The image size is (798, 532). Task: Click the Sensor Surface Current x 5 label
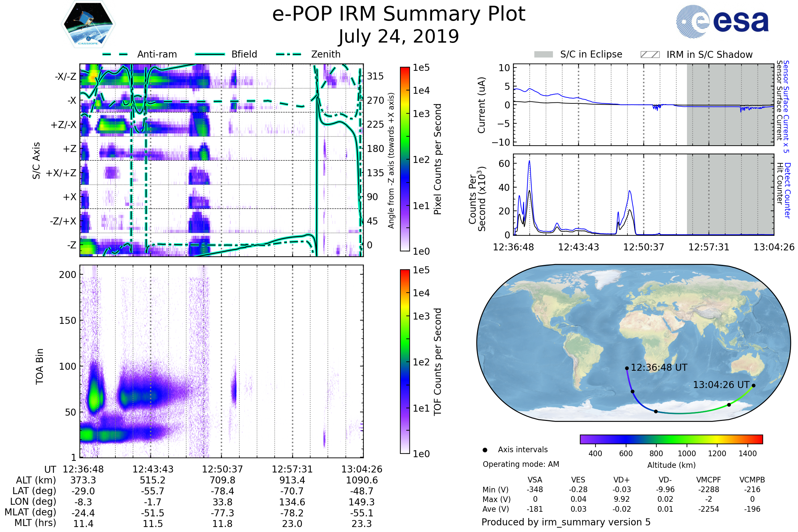pos(786,107)
